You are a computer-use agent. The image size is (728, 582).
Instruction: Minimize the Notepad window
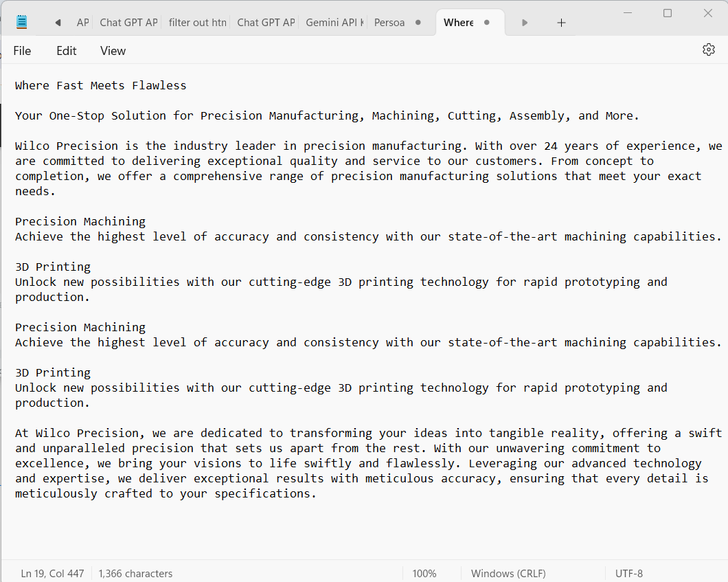coord(628,13)
